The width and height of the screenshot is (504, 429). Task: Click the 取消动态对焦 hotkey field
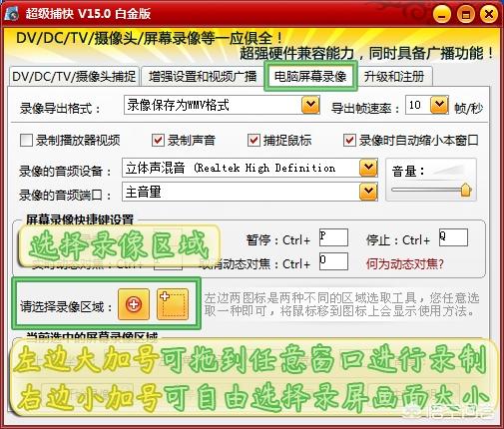coord(333,261)
